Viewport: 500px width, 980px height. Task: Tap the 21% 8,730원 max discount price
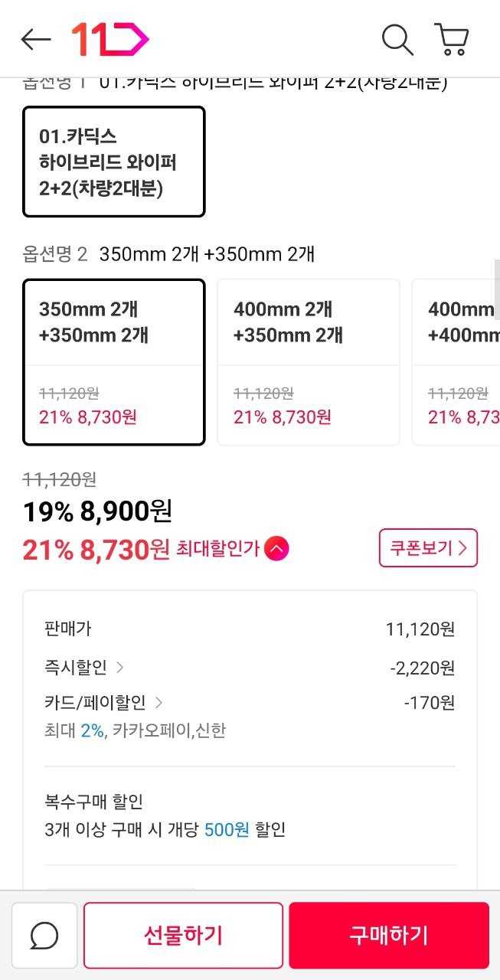(x=96, y=550)
